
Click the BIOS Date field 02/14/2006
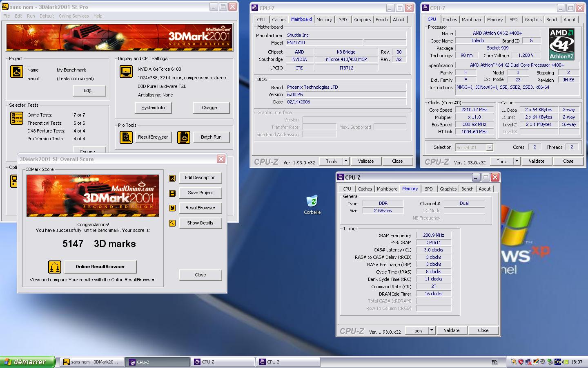346,102
